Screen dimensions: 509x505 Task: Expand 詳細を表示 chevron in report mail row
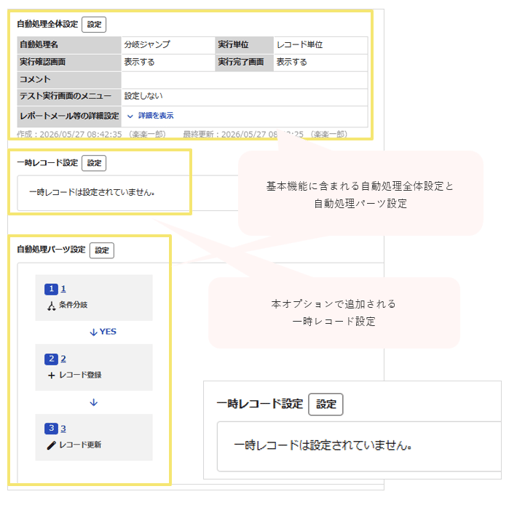click(x=130, y=116)
